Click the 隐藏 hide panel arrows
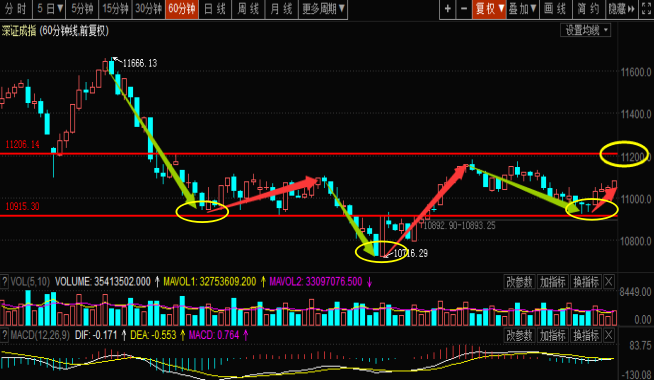This screenshot has height=380, width=654. [621, 9]
